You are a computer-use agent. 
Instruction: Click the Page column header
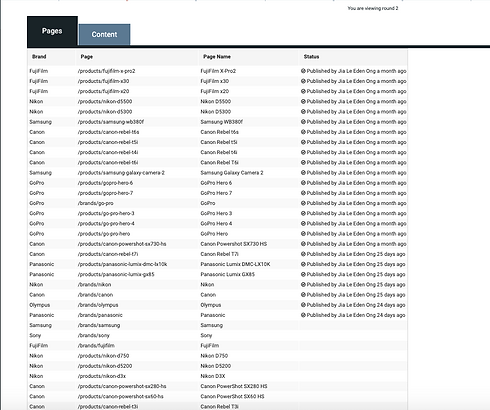pos(87,57)
